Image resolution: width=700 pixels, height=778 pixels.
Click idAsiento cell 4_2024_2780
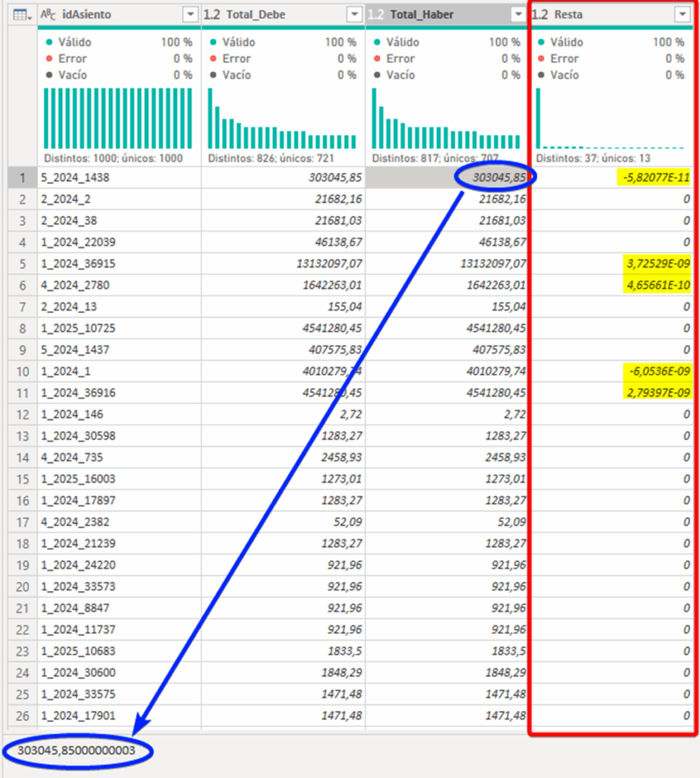pyautogui.click(x=119, y=286)
